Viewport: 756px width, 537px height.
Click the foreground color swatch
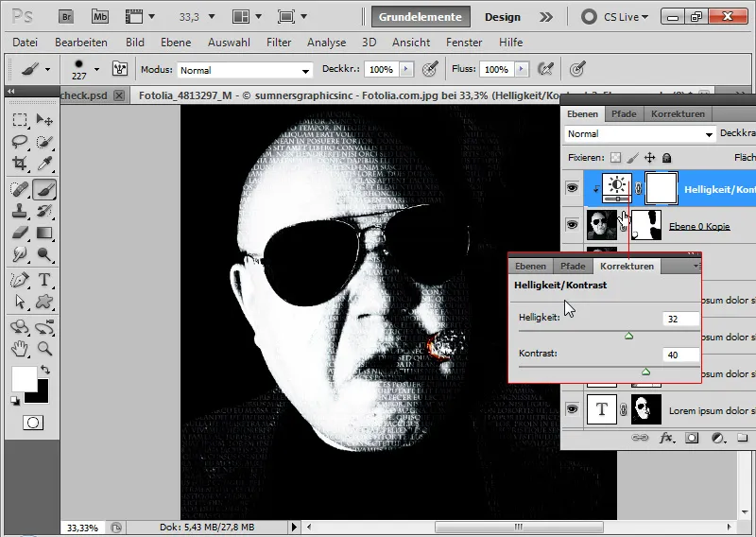click(23, 378)
